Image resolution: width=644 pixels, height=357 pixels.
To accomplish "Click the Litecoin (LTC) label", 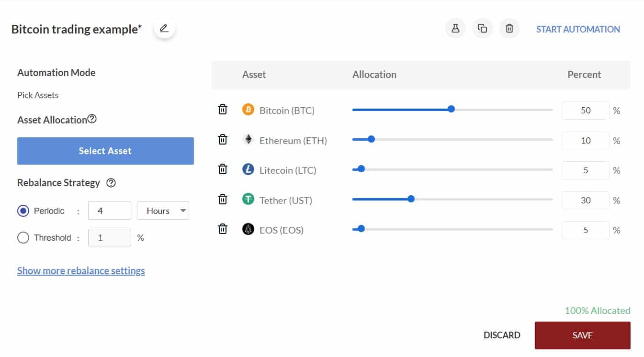I will point(288,170).
